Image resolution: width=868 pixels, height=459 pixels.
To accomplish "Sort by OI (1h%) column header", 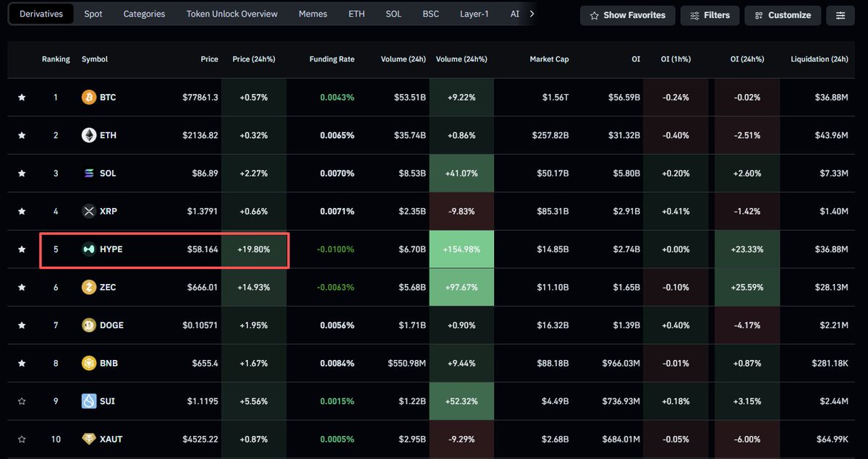I will (x=675, y=59).
